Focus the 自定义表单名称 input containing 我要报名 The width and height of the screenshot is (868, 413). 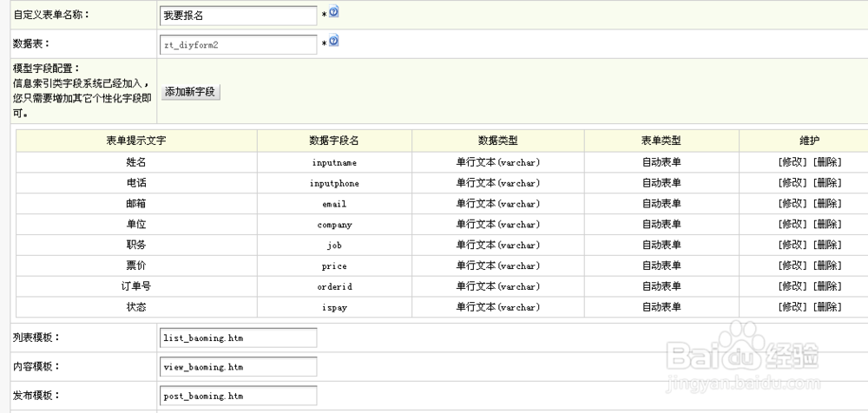[x=238, y=16]
